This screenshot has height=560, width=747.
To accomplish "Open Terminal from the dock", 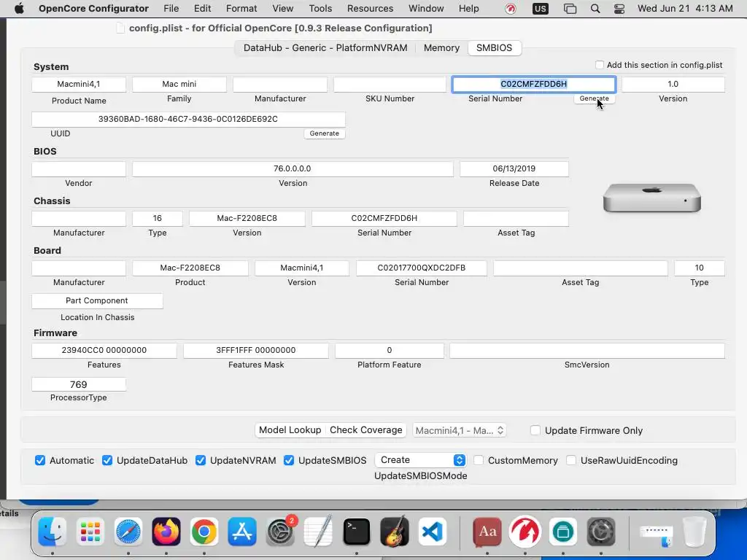I will (x=356, y=532).
